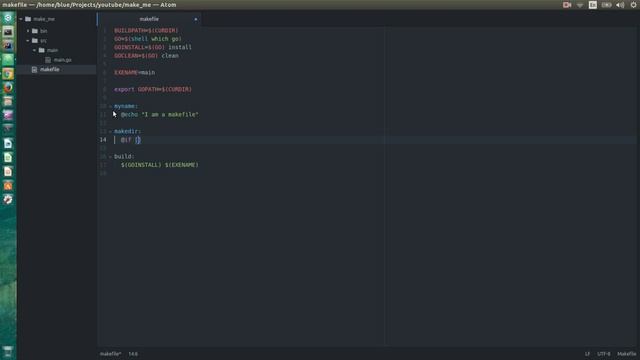Click the modified dot on makefile tab
Image resolution: width=640 pixels, height=360 pixels.
pyautogui.click(x=196, y=19)
